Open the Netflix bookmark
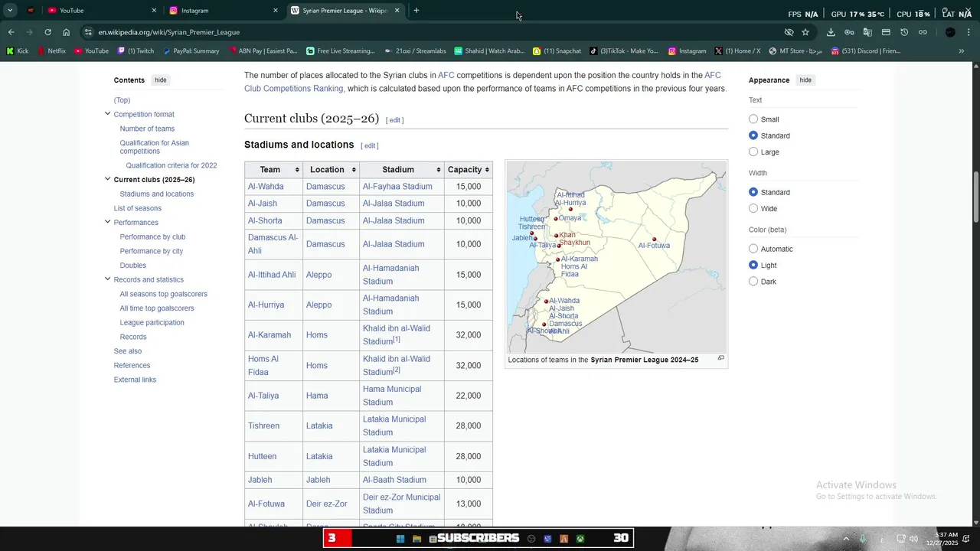 tap(51, 51)
